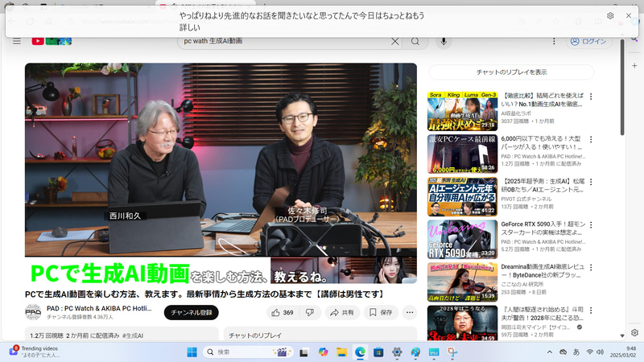Open Settings gear on taskbar
The image size is (644, 362).
[x=397, y=352]
